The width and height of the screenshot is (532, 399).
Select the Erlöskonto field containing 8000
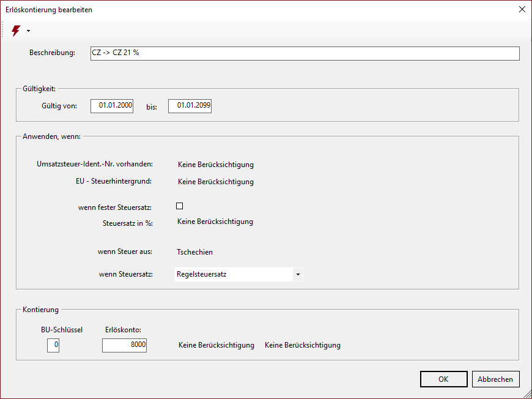[124, 345]
